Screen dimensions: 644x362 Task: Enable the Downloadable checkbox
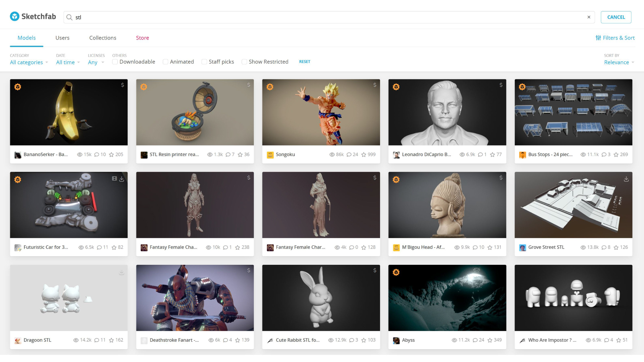click(x=115, y=62)
